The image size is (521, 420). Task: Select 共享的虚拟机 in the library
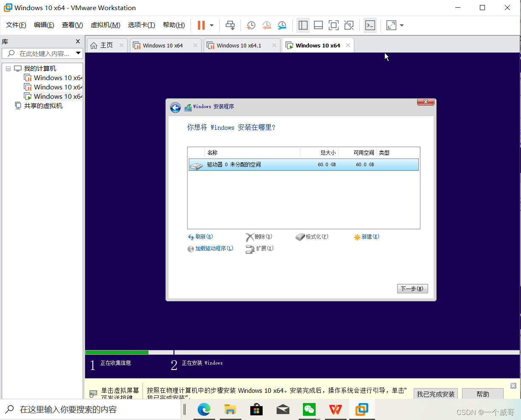(43, 106)
